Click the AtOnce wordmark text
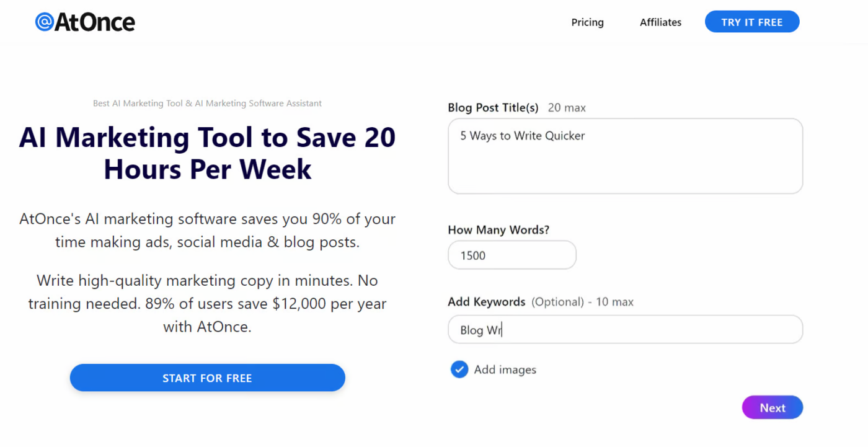This screenshot has width=868, height=447. click(x=94, y=22)
